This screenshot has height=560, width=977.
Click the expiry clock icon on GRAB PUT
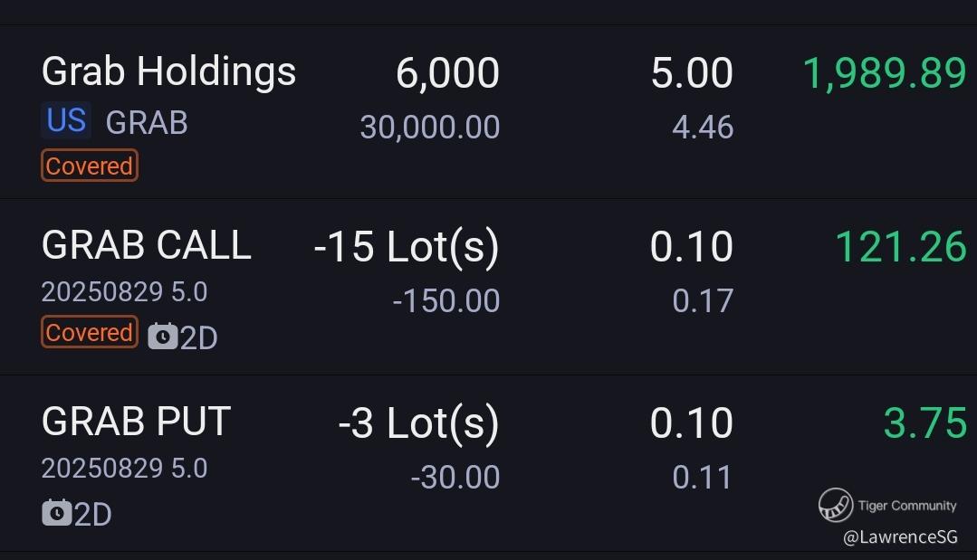click(57, 513)
